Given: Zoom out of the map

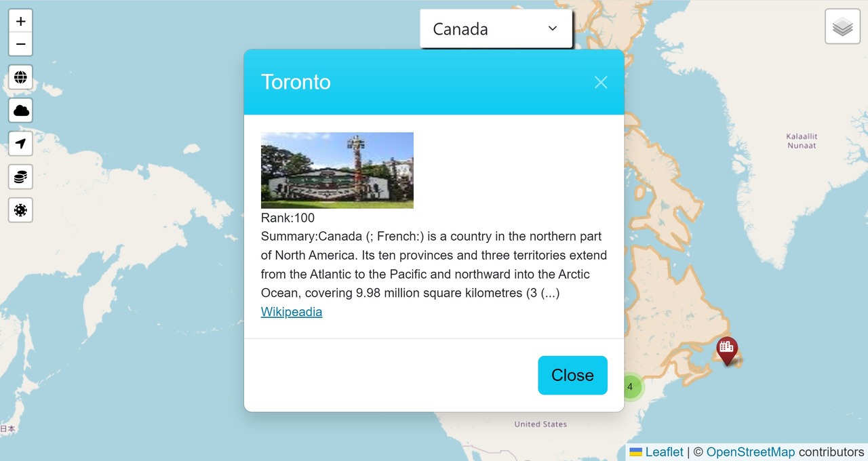Looking at the screenshot, I should tap(20, 44).
